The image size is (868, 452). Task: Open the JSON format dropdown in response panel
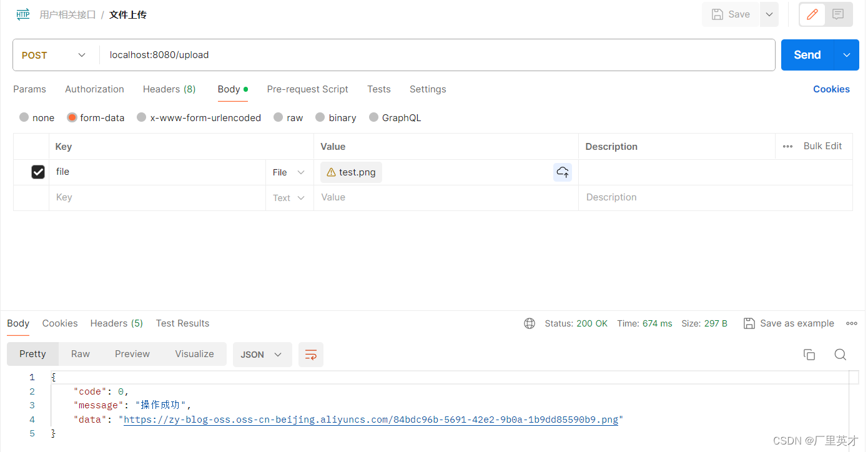262,354
